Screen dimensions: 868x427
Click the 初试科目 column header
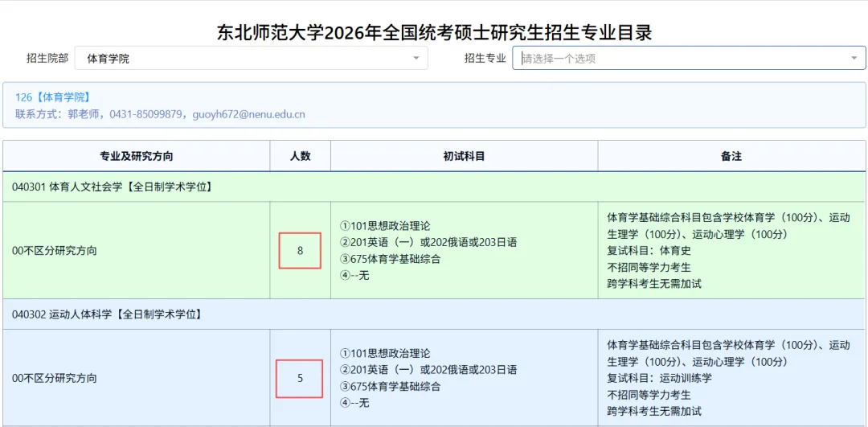pos(464,156)
